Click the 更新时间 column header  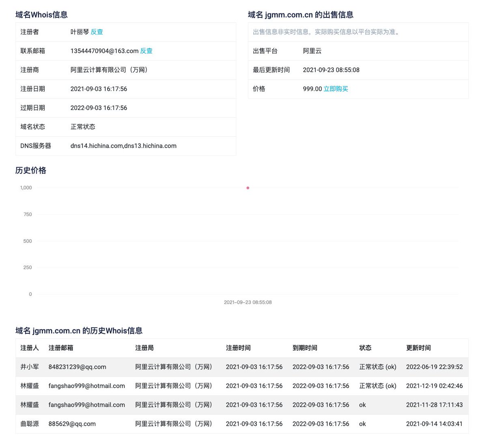[x=418, y=348]
